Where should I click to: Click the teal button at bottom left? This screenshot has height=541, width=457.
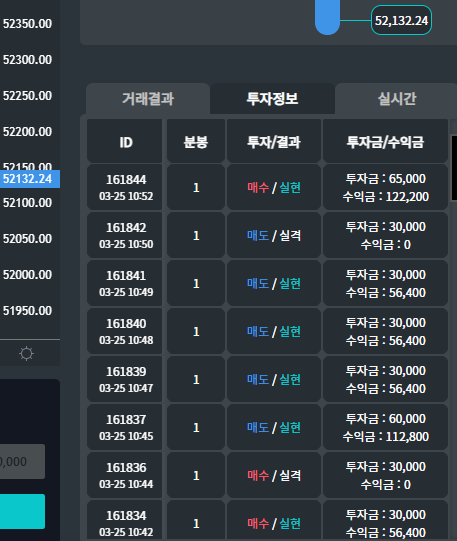pyautogui.click(x=22, y=511)
